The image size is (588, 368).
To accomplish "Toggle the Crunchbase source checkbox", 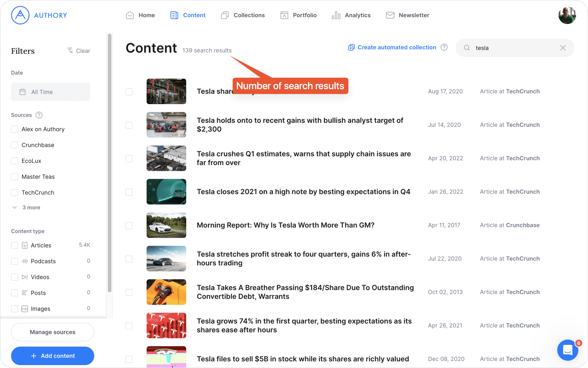I will (15, 145).
